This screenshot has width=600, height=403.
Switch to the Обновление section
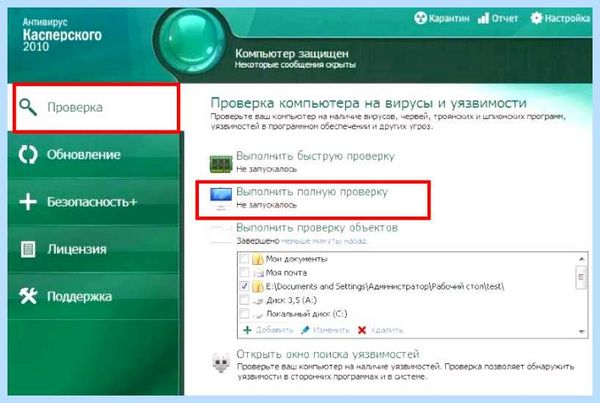[x=93, y=155]
